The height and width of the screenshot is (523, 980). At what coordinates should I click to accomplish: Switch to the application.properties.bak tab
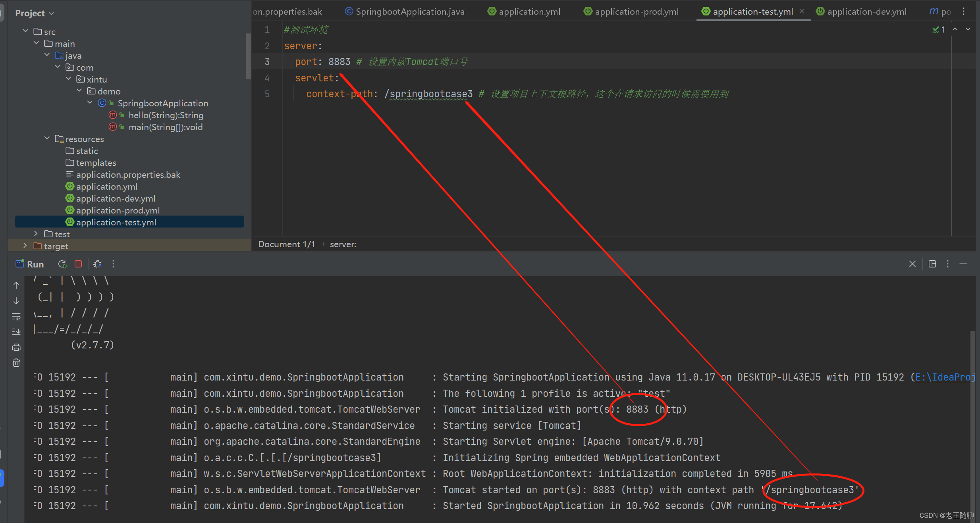coord(287,12)
